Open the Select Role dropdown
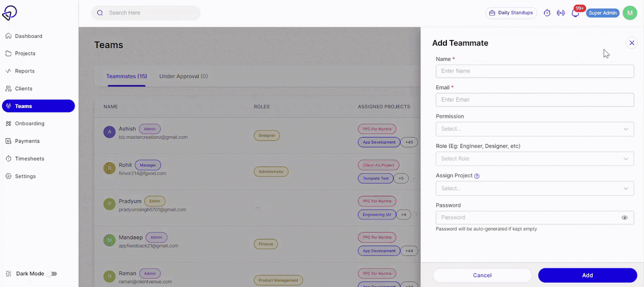644x287 pixels. tap(535, 159)
